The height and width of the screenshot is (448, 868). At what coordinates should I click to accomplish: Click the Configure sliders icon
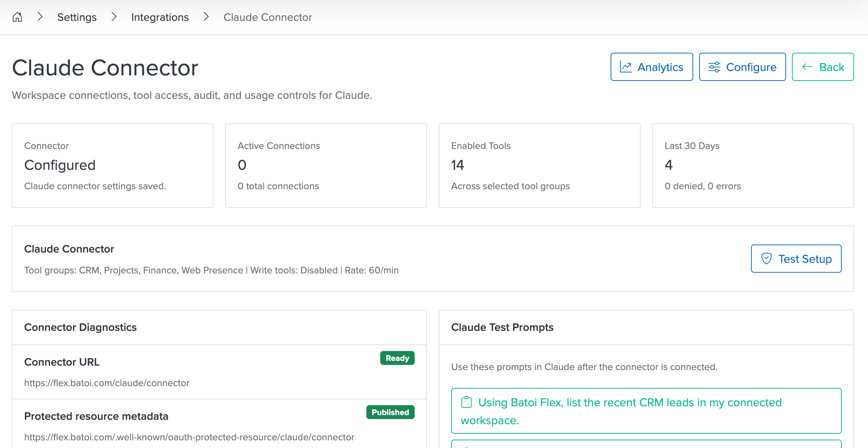714,67
